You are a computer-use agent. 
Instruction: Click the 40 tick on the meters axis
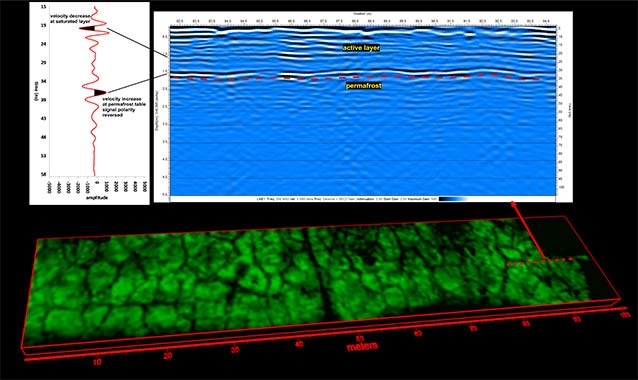pos(299,344)
